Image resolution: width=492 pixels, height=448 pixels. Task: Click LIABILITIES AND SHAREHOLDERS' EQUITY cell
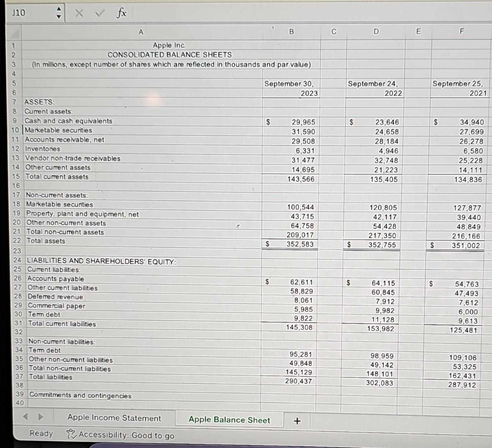[102, 261]
